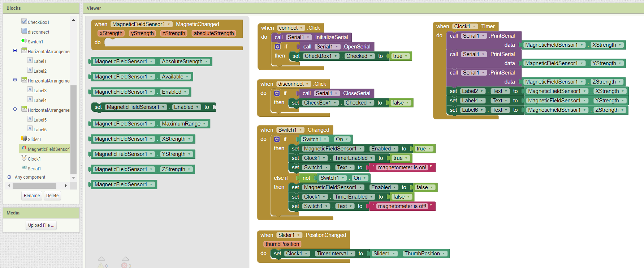Select the CheckBox1 component icon in Blocks tree
Viewport: 644px width, 268px height.
tap(24, 21)
